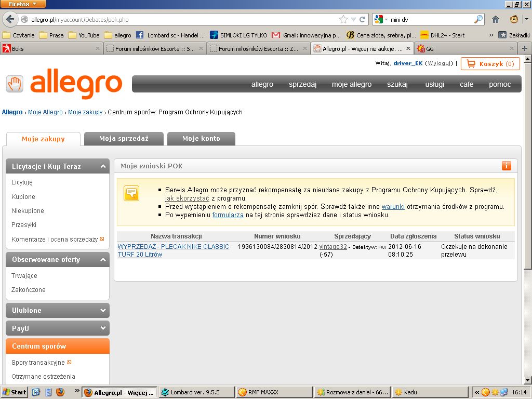
Task: Switch to the Moja sprzedaż tab
Action: [x=124, y=139]
